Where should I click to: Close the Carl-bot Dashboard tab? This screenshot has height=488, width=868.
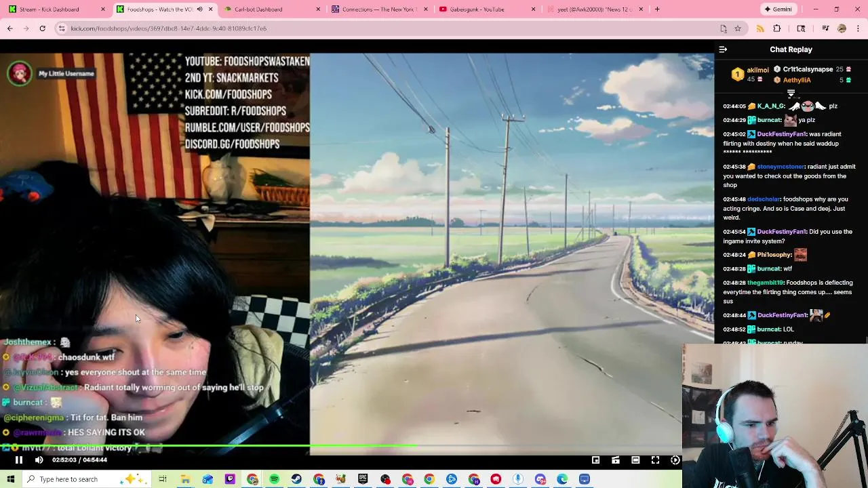point(318,9)
